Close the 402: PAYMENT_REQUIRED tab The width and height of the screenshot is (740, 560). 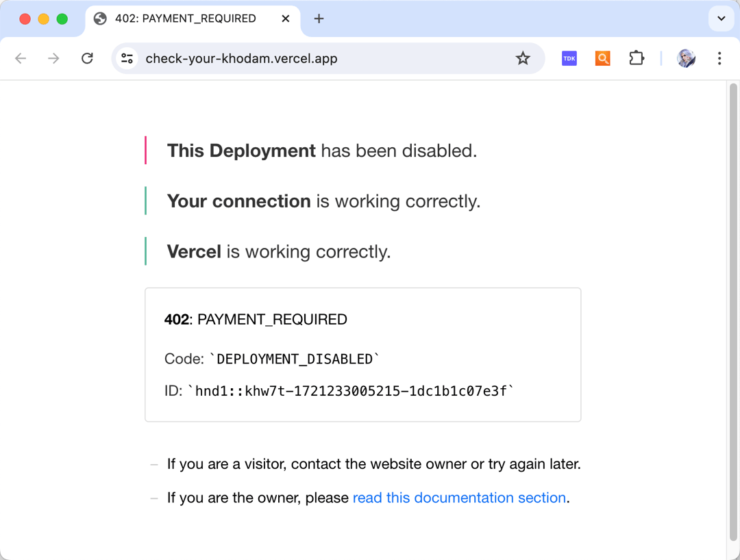coord(286,18)
